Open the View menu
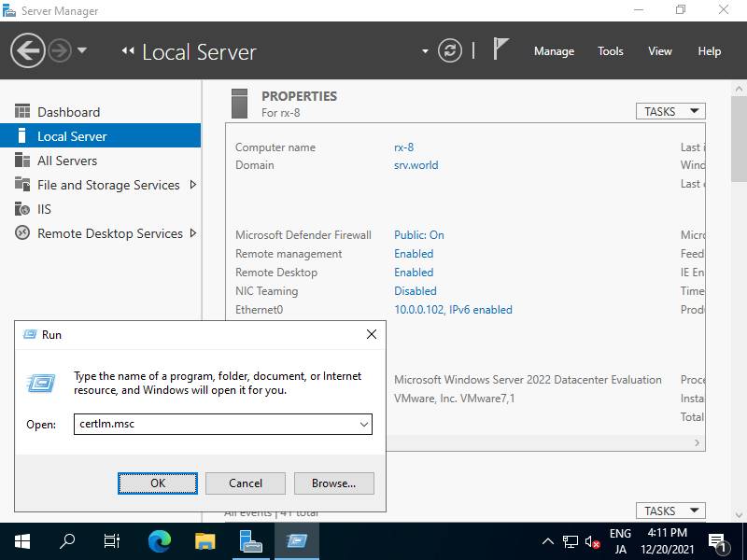 pyautogui.click(x=660, y=51)
